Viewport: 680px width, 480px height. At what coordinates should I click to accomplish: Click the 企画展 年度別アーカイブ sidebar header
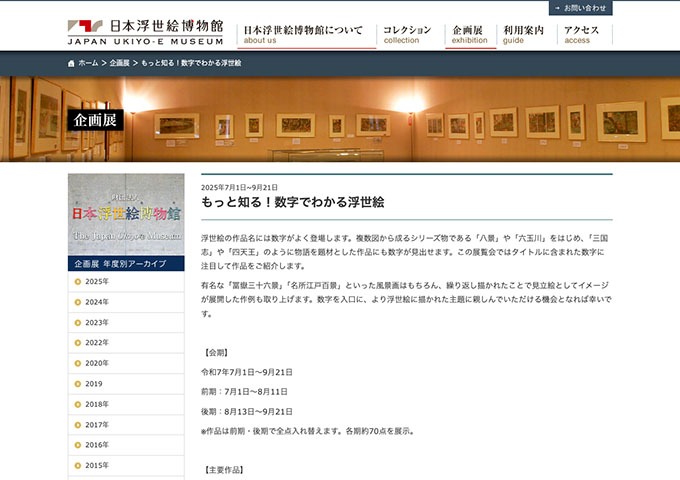(126, 264)
